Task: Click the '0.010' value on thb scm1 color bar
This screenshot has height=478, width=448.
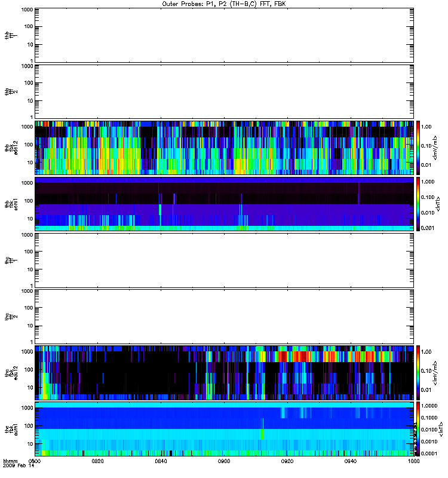Action: (x=428, y=213)
